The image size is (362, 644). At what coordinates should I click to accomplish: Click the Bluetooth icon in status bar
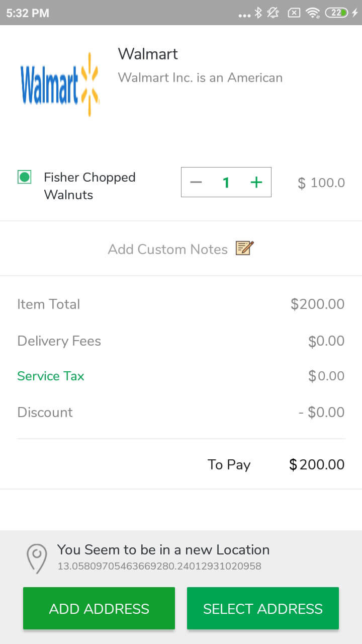257,13
